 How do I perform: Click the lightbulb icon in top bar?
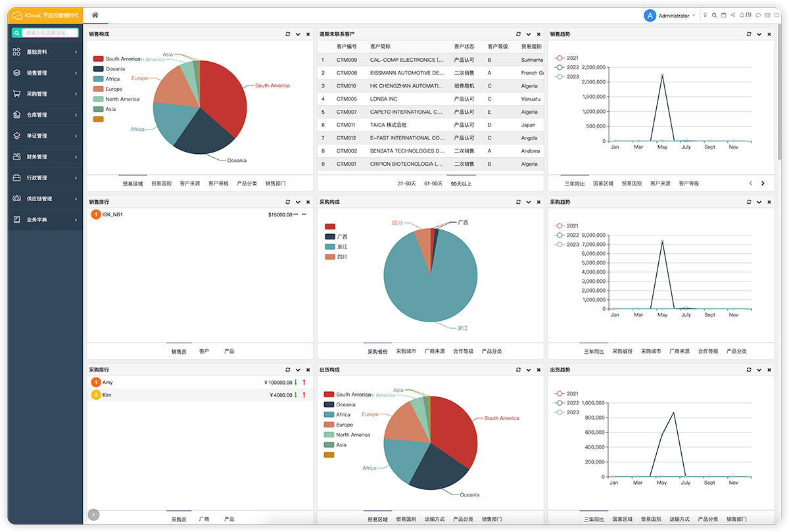tap(705, 15)
